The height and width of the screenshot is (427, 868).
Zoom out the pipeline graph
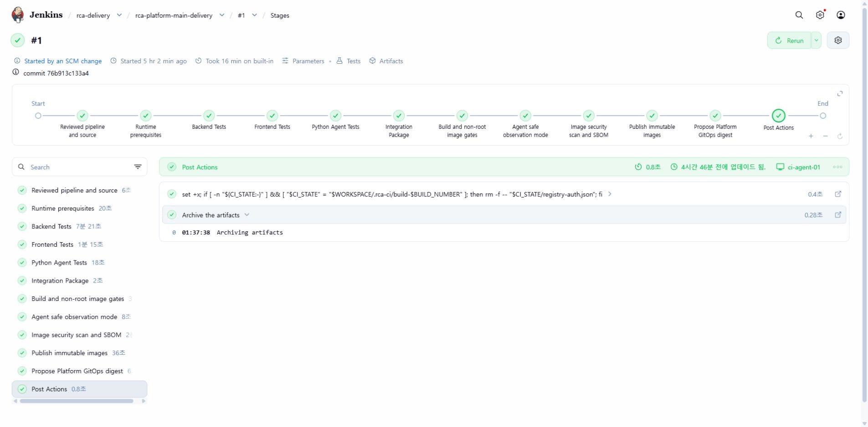825,136
